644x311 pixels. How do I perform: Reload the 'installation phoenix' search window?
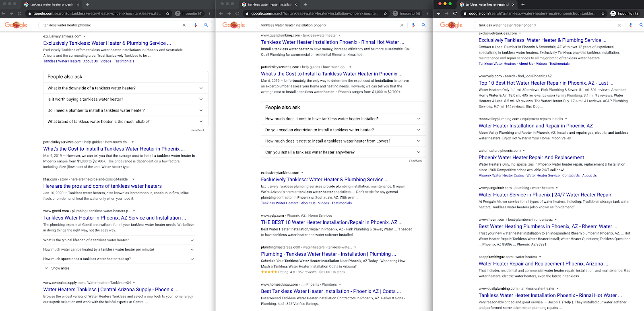pos(237,13)
